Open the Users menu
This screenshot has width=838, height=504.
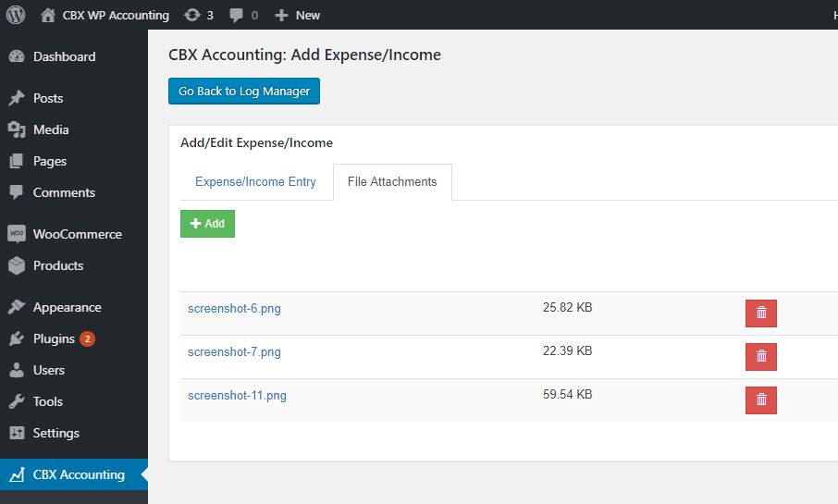click(x=49, y=371)
